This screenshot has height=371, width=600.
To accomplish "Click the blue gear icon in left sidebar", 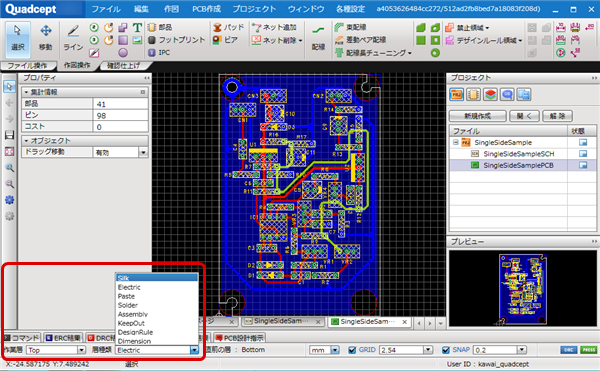I will click(x=10, y=200).
